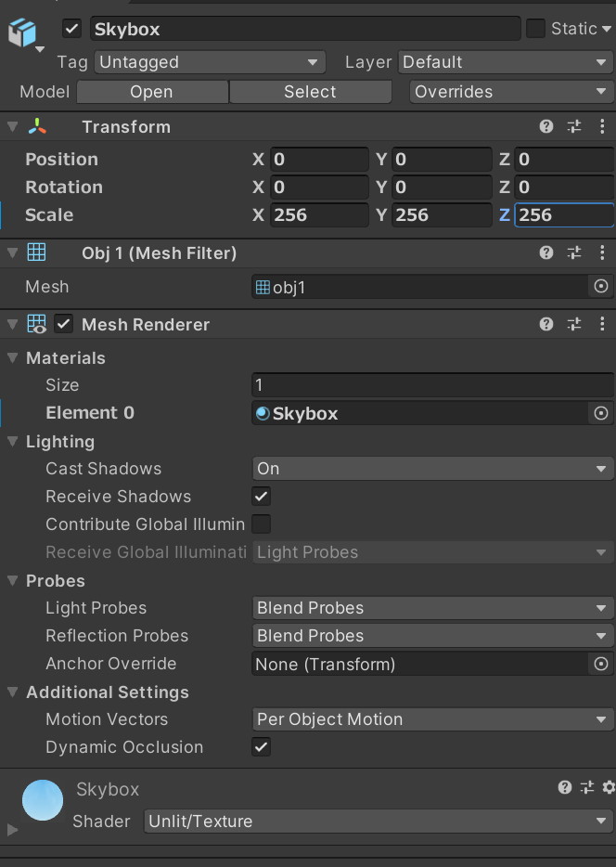Enable Contribute Global Illumination
Image resolution: width=616 pixels, height=867 pixels.
click(261, 524)
